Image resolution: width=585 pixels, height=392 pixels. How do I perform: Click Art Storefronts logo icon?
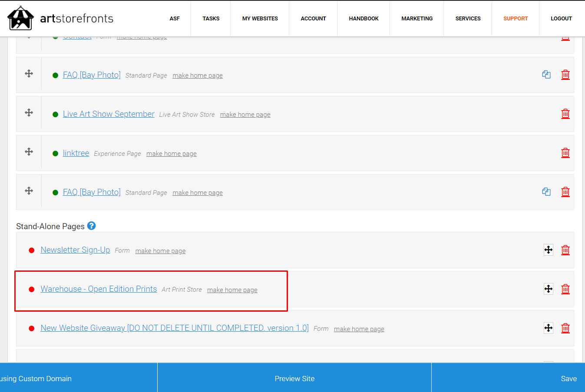point(20,18)
